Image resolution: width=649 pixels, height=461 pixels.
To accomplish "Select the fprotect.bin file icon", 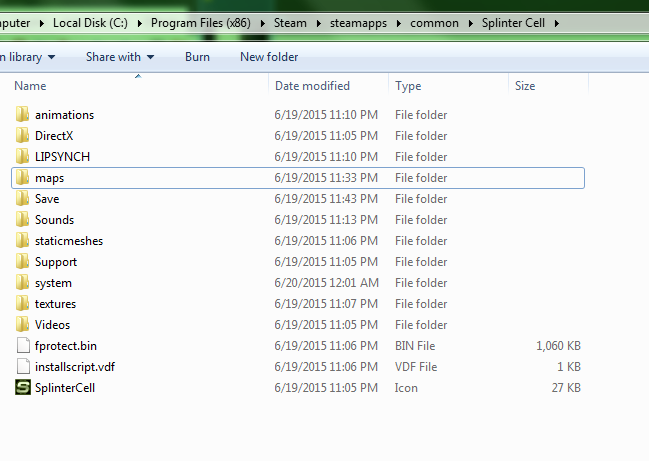I will pos(23,346).
